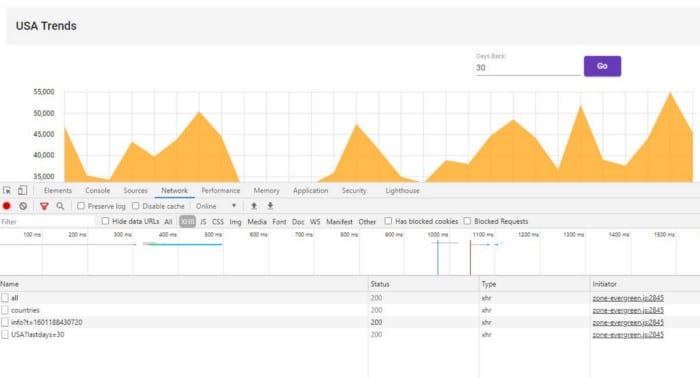Image resolution: width=700 pixels, height=378 pixels.
Task: Switch to the Sources tab
Action: pos(135,191)
